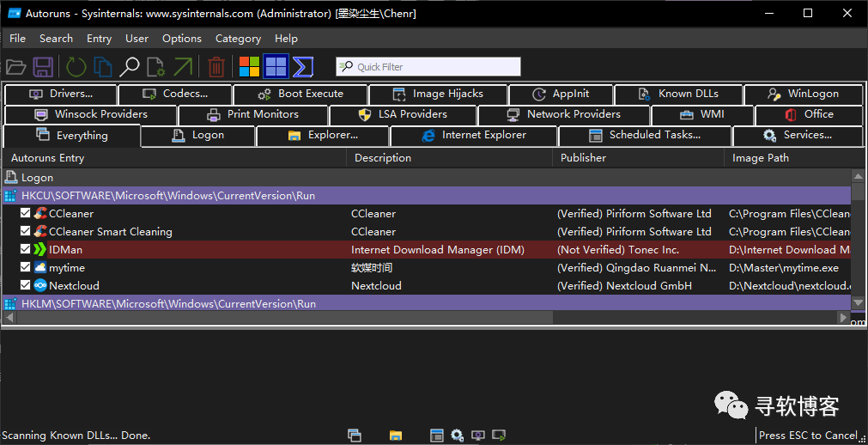868x445 pixels.
Task: Open the Options menu
Action: tap(181, 39)
